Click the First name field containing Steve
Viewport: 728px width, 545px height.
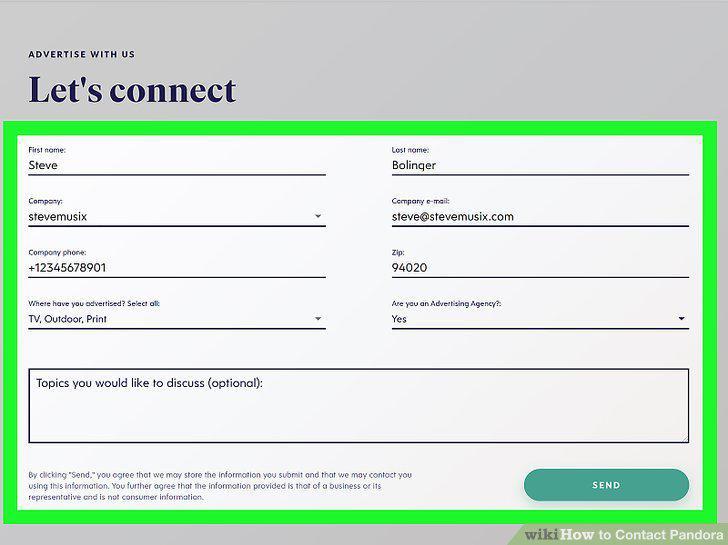(177, 166)
